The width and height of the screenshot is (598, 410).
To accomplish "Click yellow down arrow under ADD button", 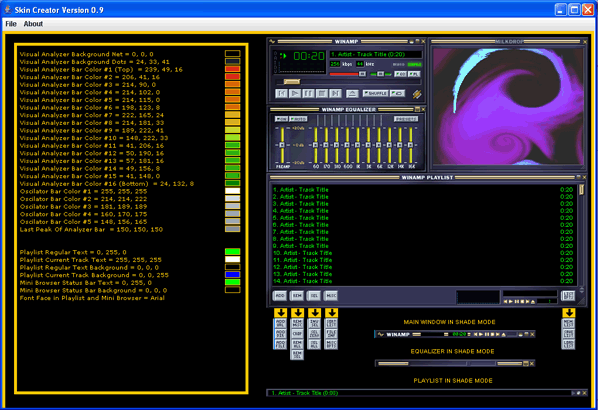I will 280,313.
